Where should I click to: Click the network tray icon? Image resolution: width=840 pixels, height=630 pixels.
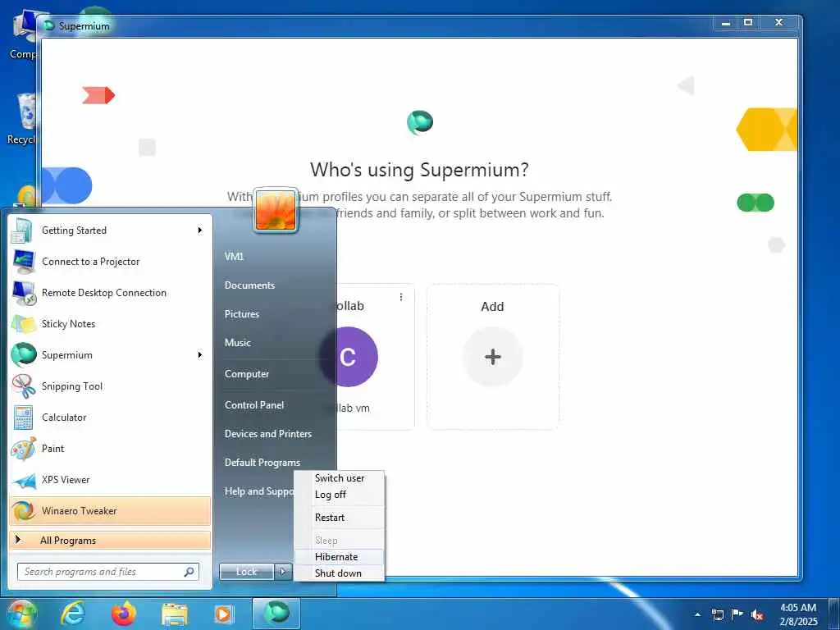717,614
